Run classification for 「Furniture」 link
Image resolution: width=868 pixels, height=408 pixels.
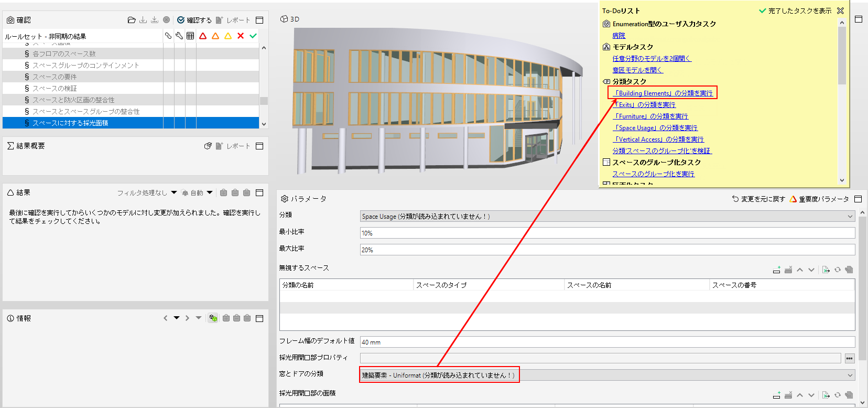[651, 116]
